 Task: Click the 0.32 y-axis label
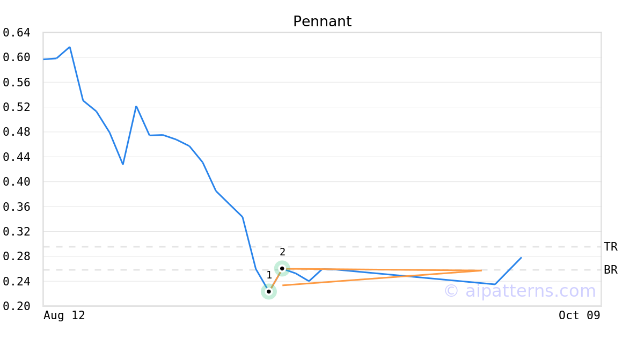(16, 232)
